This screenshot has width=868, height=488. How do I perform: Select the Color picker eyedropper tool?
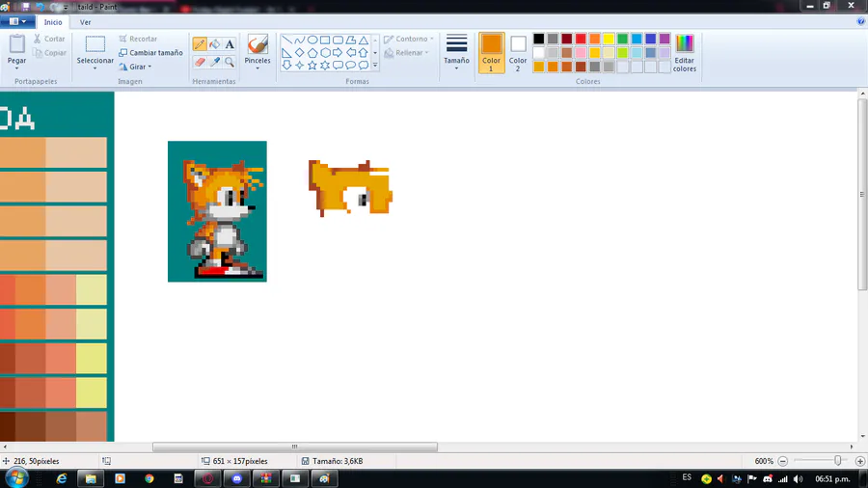click(x=215, y=62)
